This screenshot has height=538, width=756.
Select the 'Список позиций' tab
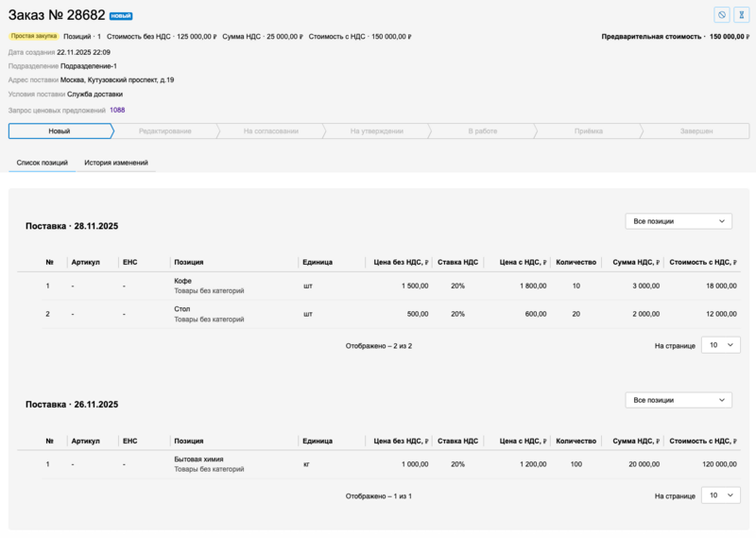pos(43,163)
